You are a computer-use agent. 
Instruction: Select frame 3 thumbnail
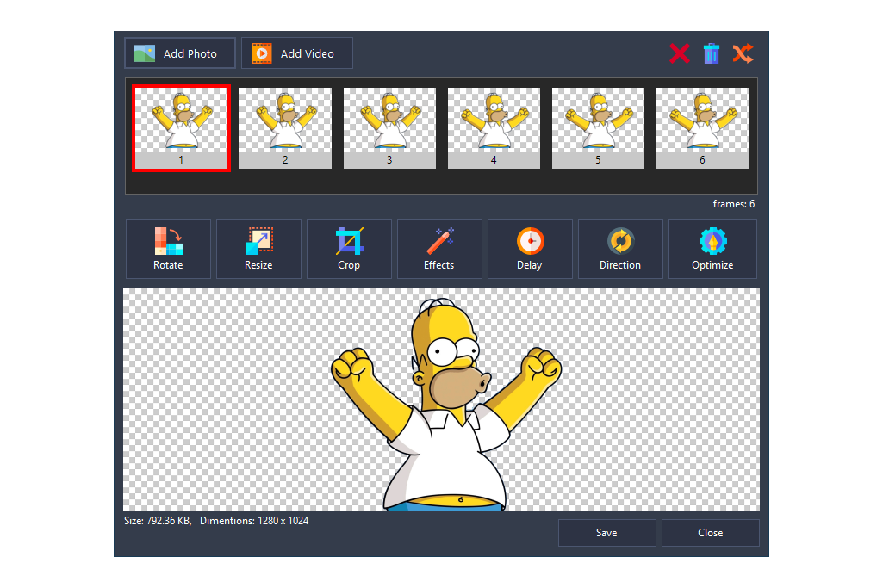389,127
